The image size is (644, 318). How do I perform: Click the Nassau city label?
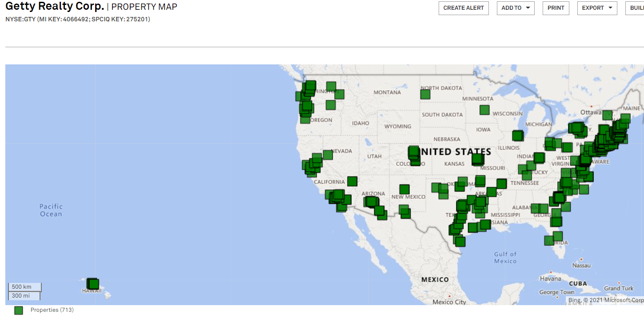coord(581,265)
